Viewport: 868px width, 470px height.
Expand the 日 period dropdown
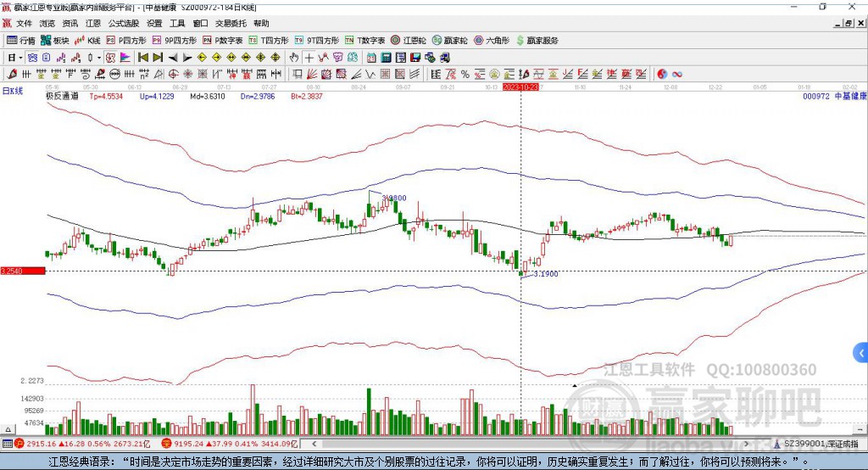click(x=20, y=58)
